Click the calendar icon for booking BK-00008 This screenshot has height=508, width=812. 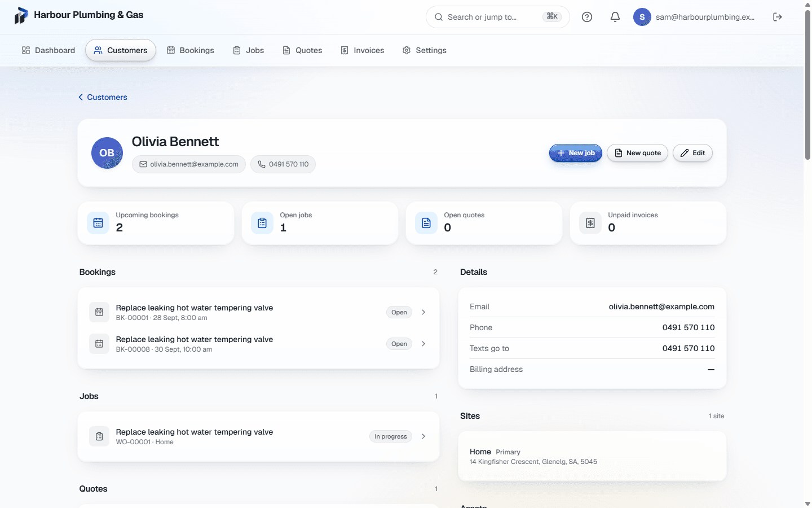(99, 344)
